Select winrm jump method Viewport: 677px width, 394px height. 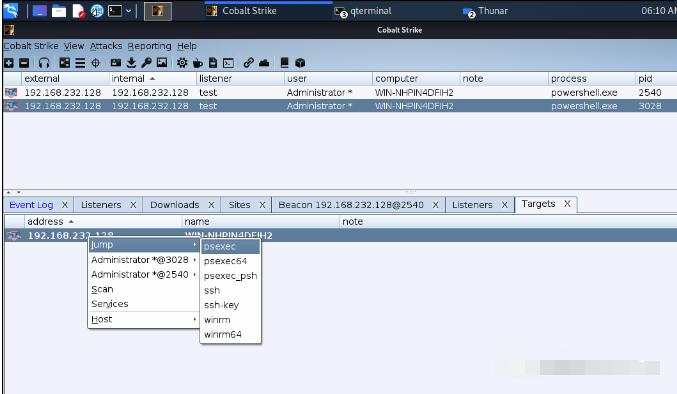click(231, 320)
